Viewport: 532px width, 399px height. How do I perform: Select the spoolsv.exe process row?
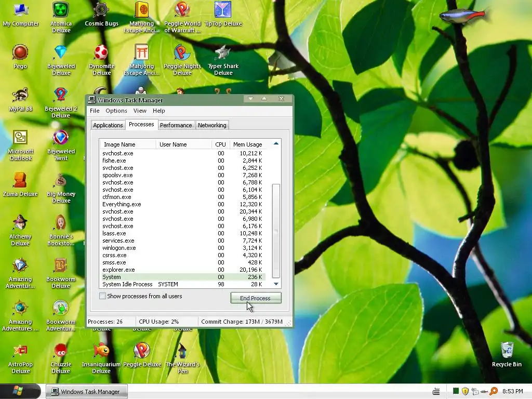183,175
